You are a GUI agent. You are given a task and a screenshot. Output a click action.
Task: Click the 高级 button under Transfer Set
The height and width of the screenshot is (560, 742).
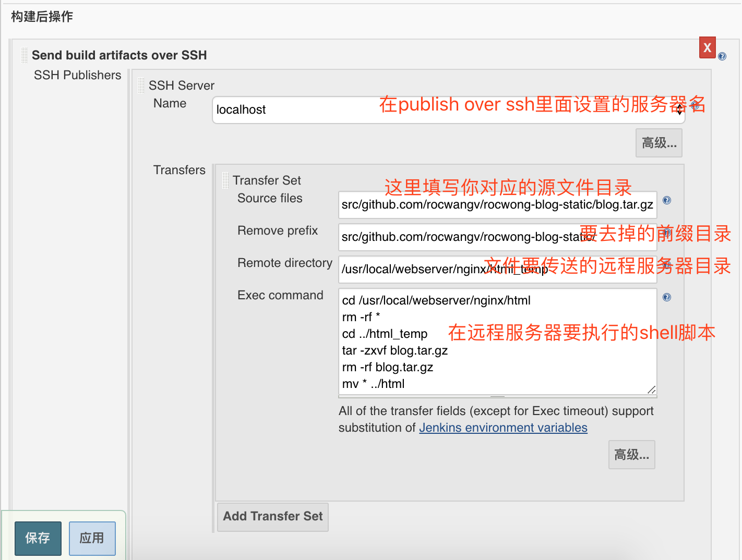tap(632, 455)
